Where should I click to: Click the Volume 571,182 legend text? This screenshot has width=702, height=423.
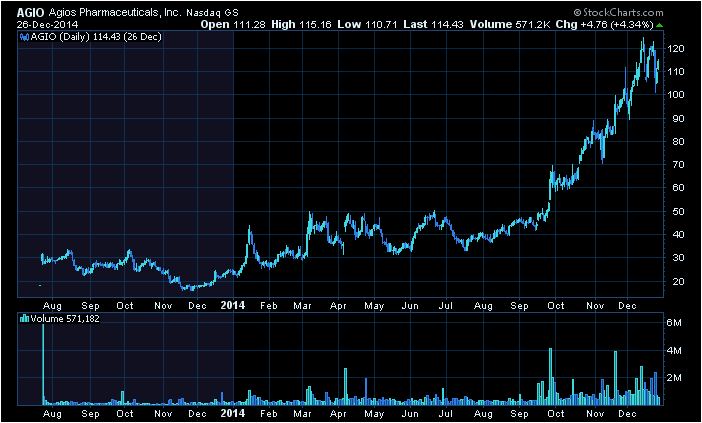tap(65, 319)
